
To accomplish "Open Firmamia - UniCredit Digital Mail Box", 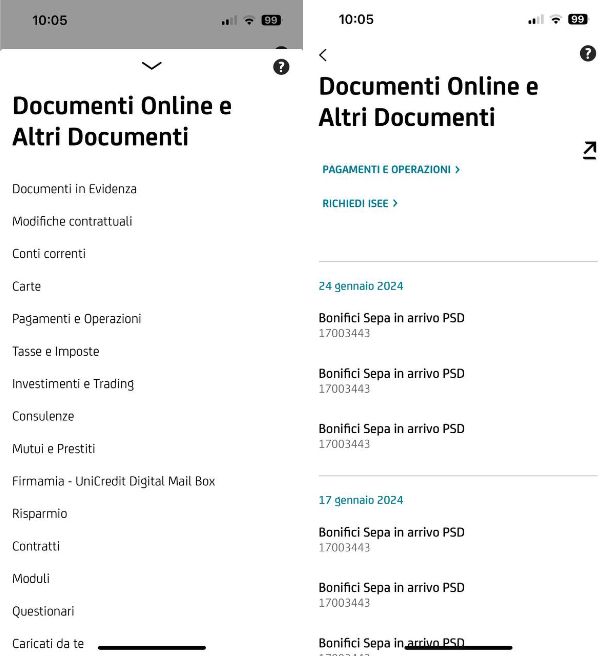I will coord(113,481).
